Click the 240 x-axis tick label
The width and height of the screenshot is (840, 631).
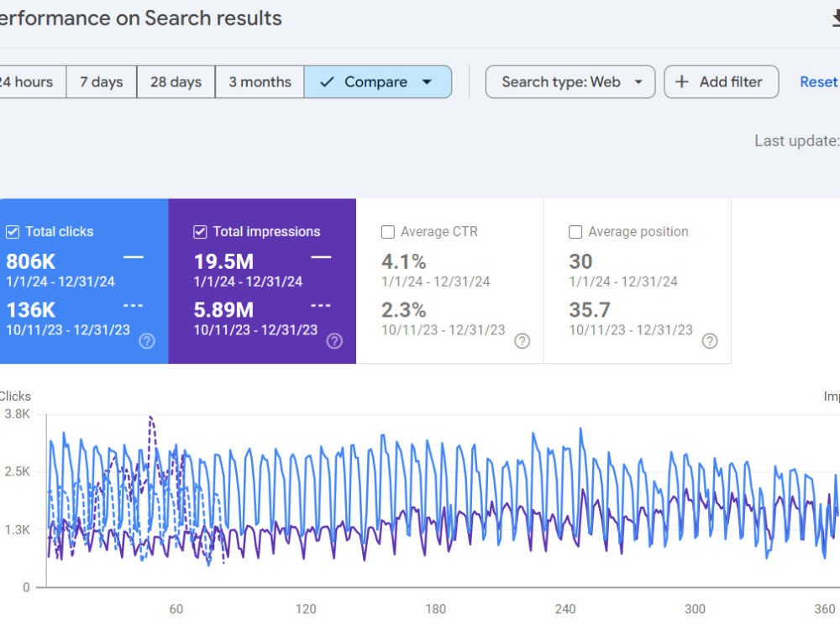pos(564,609)
